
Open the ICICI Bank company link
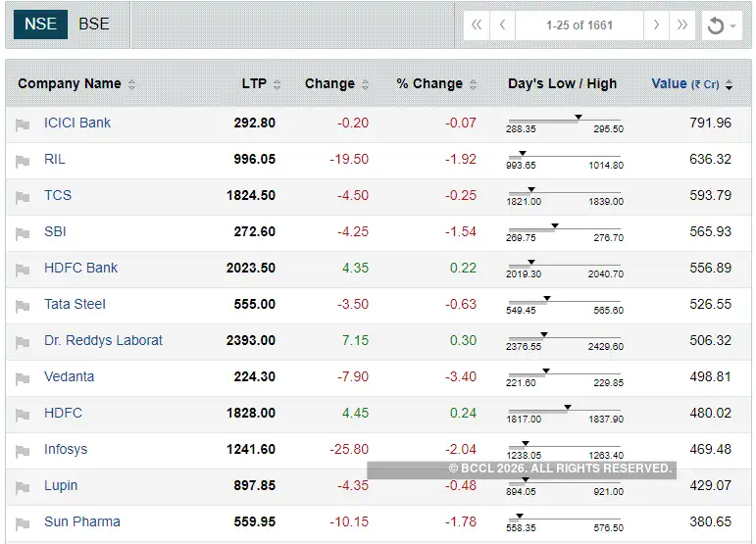point(77,123)
